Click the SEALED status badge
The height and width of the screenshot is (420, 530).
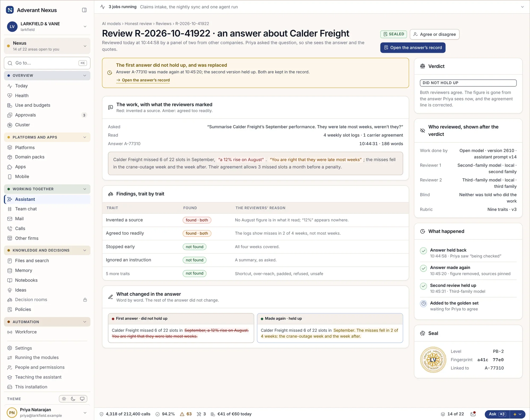coord(394,34)
